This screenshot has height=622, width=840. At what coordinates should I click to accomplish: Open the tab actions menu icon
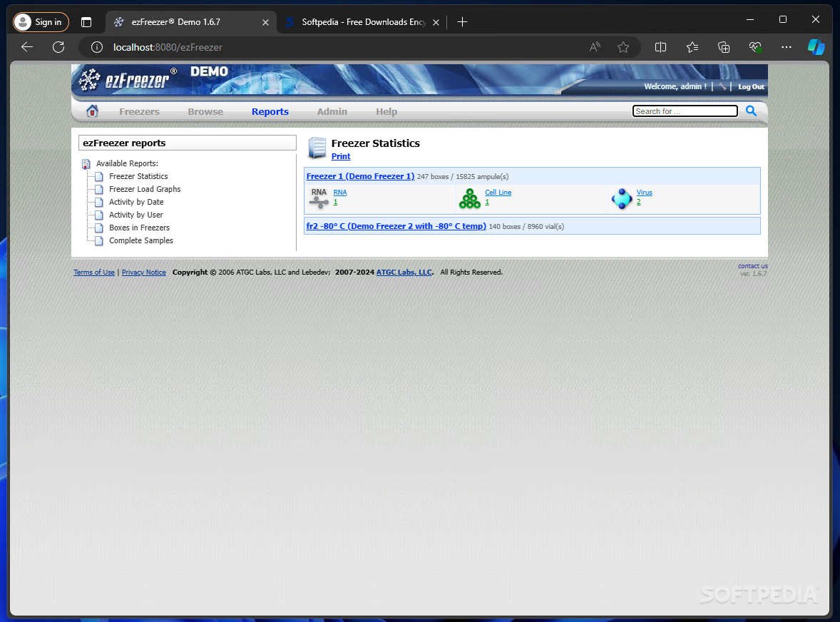(86, 22)
